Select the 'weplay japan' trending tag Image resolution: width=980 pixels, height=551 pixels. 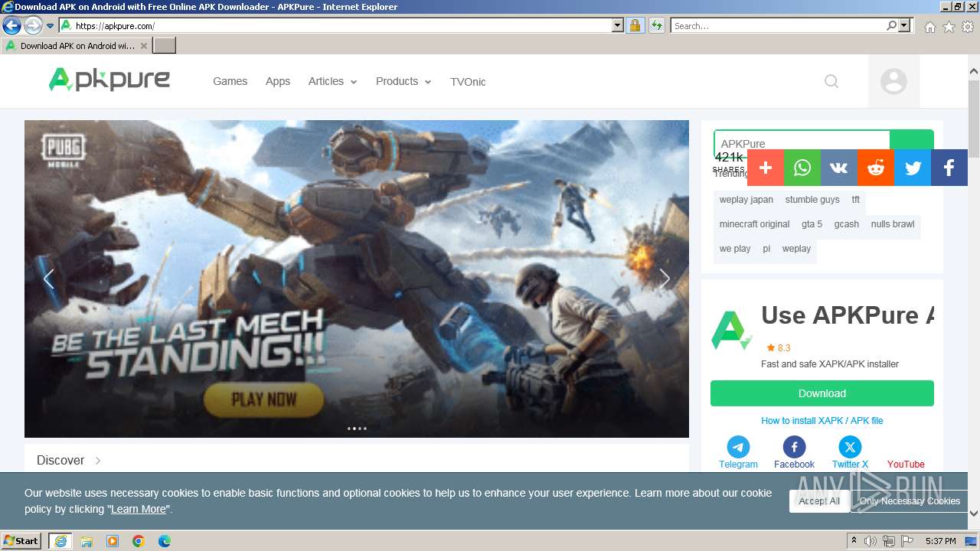[746, 200]
